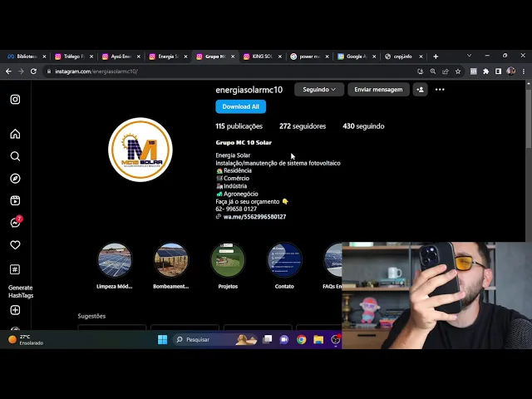The image size is (532, 399).
Task: Open notifications heart icon
Action: pyautogui.click(x=15, y=245)
